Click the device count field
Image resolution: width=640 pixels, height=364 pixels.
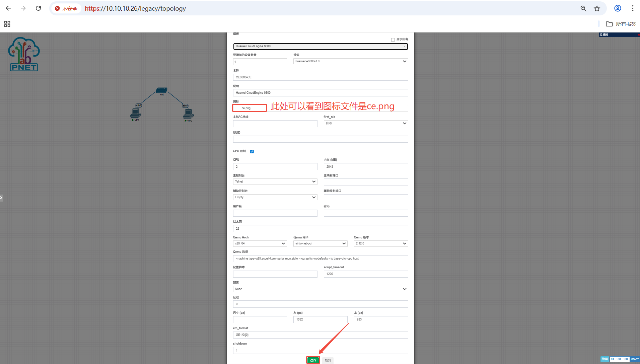pyautogui.click(x=260, y=62)
